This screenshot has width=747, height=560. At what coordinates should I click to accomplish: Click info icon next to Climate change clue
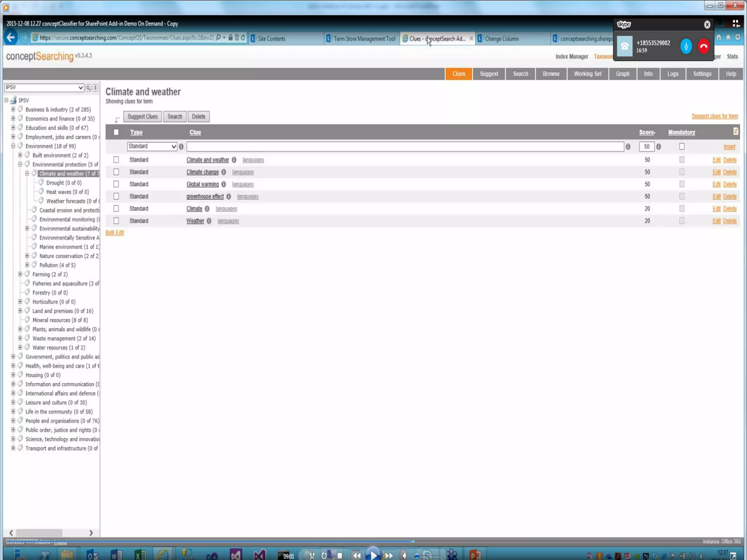click(x=224, y=172)
